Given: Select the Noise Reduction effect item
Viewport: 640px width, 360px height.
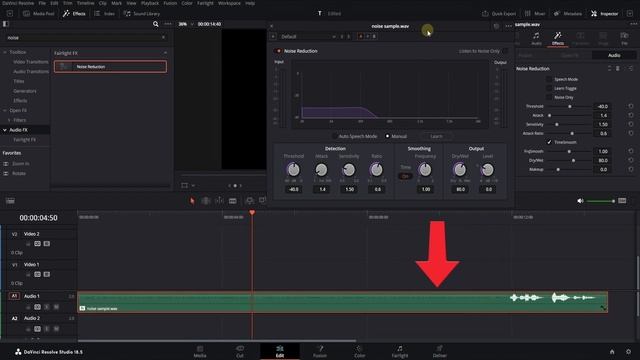Looking at the screenshot, I should tap(110, 67).
